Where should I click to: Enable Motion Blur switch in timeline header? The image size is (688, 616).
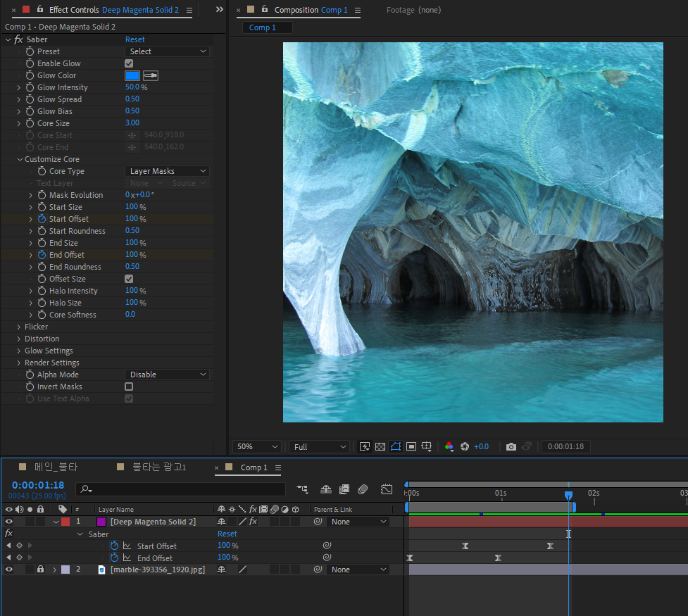tap(363, 489)
